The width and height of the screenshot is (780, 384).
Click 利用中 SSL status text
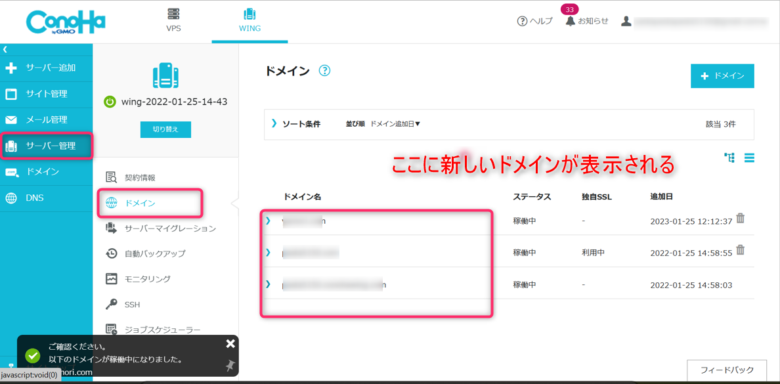pos(593,253)
